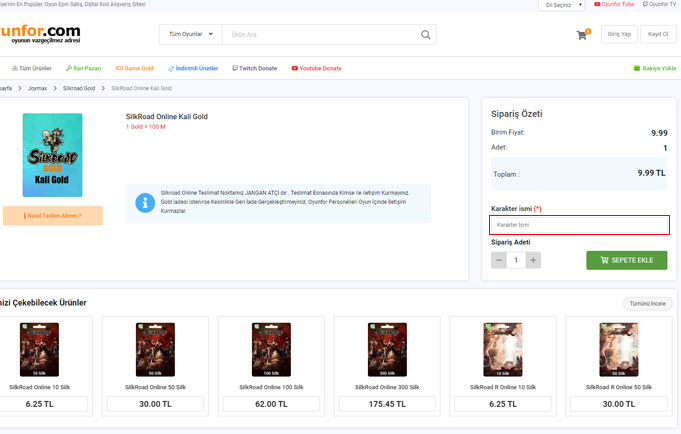
Task: Click the Bakiye Yükle link
Action: 655,68
